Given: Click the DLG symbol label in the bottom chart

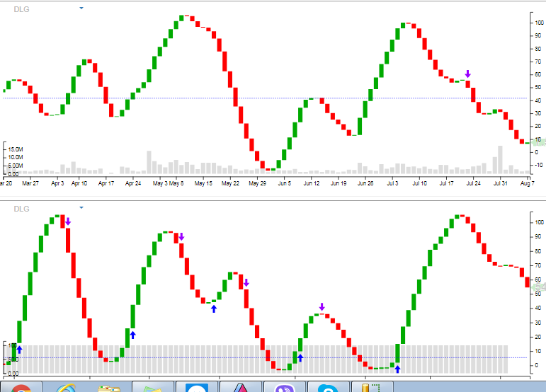Looking at the screenshot, I should tap(21, 209).
